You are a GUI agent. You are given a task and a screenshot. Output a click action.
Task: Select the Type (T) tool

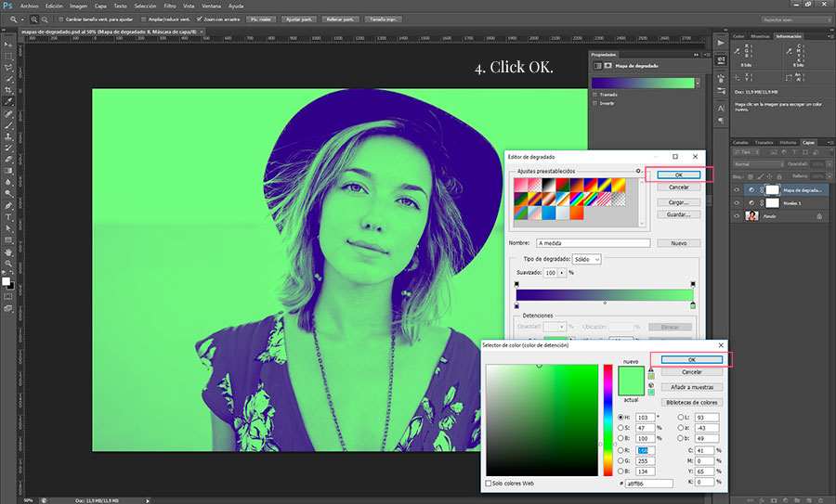point(8,216)
